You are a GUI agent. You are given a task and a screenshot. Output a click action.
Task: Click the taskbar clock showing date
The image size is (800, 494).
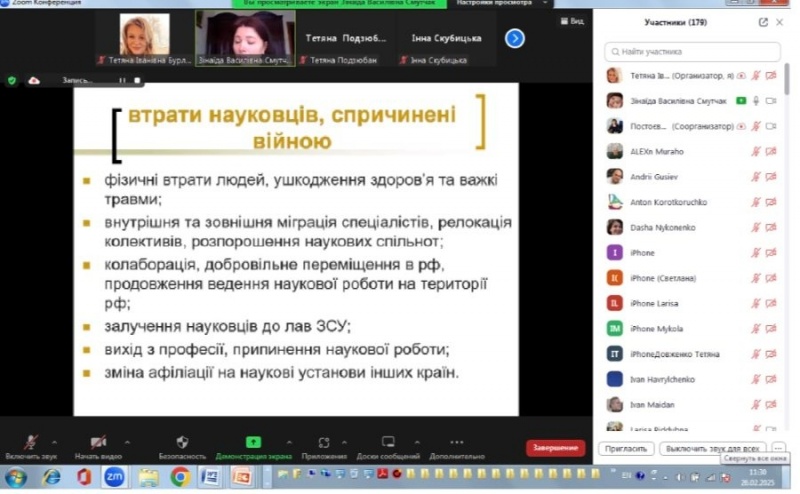[x=758, y=477]
